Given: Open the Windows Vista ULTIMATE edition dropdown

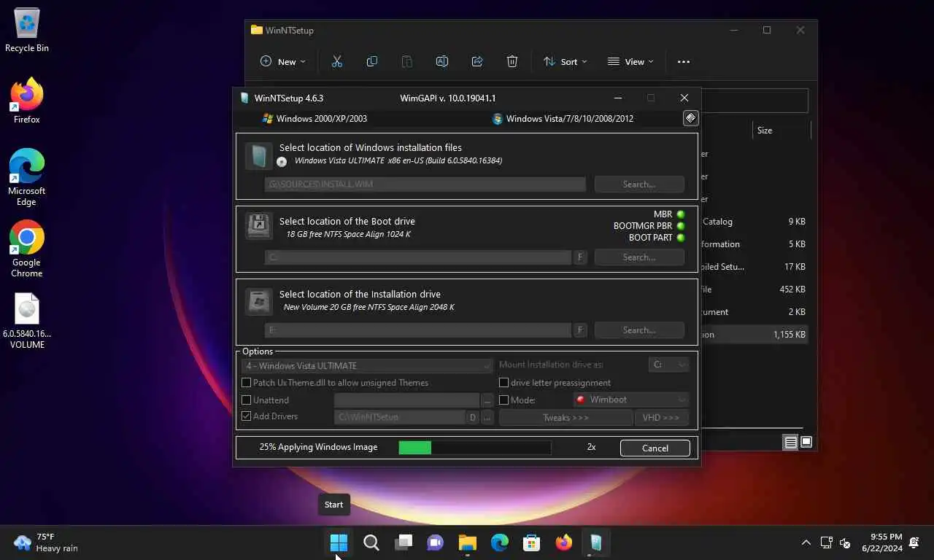Looking at the screenshot, I should tap(367, 366).
